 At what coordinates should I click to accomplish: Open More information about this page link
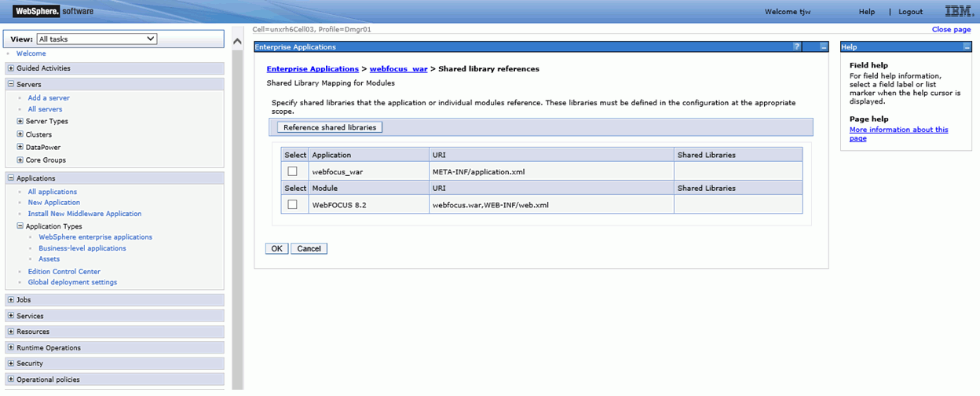point(898,134)
